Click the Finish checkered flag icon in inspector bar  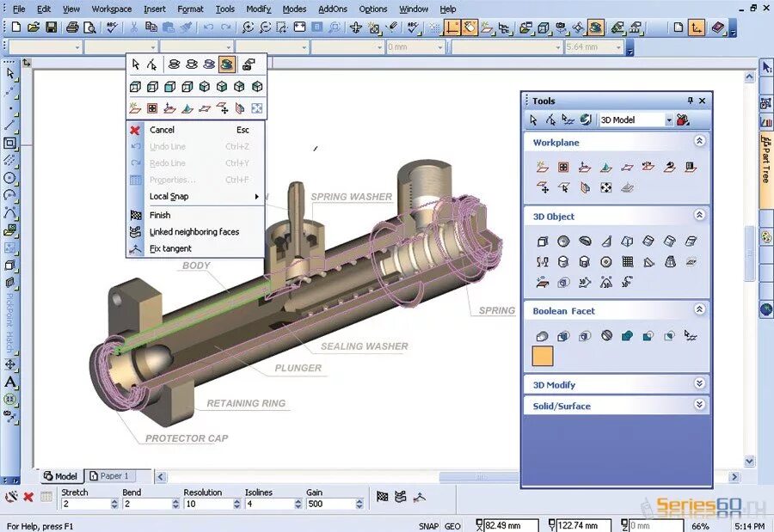(382, 497)
